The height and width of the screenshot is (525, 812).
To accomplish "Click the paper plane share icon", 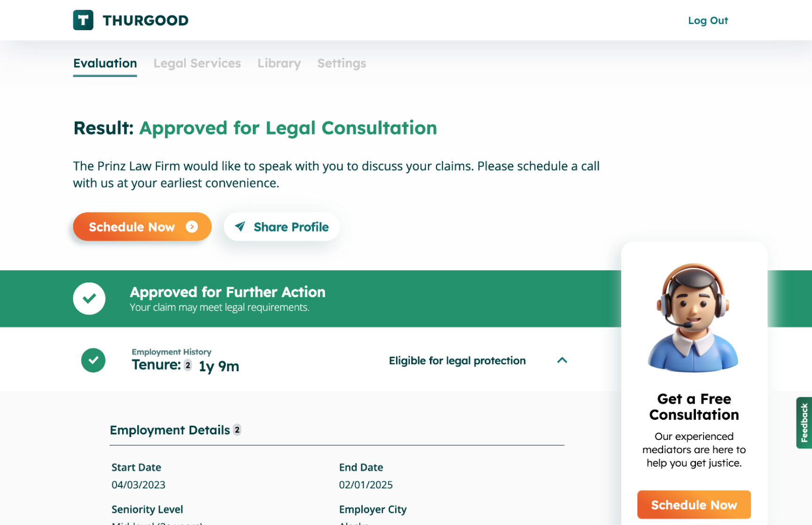I will [240, 227].
